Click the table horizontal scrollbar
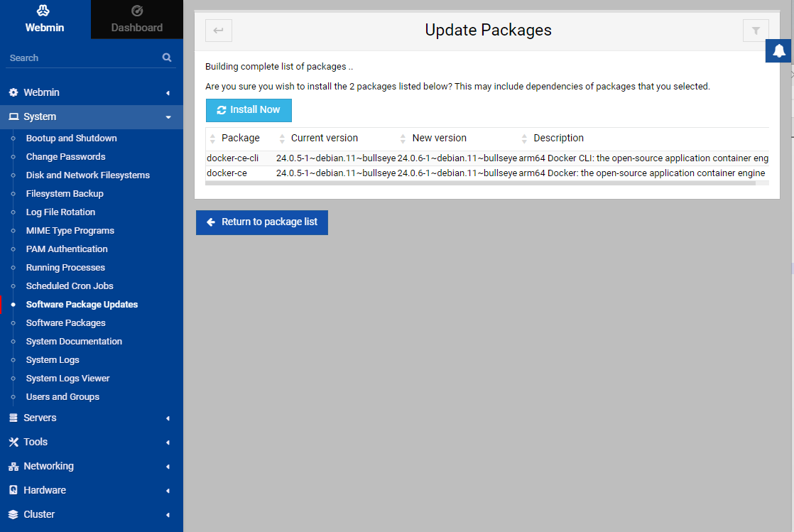Screen dimensions: 794x532 click(481, 183)
